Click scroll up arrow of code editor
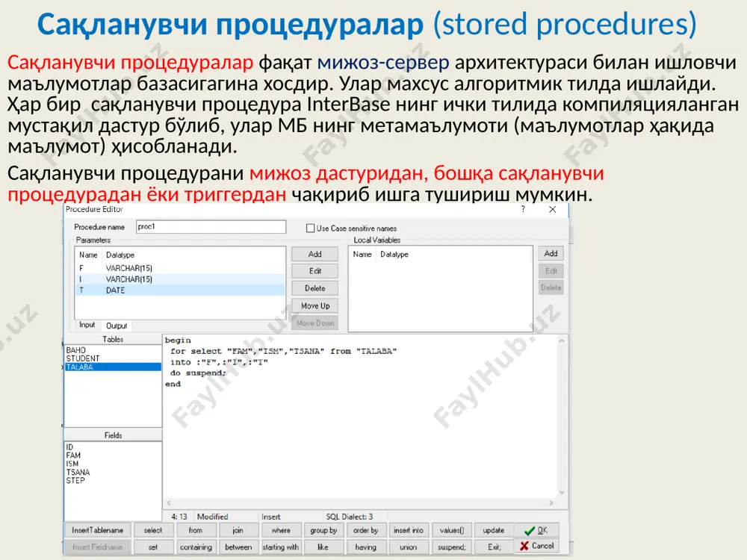The width and height of the screenshot is (747, 560). (x=562, y=341)
